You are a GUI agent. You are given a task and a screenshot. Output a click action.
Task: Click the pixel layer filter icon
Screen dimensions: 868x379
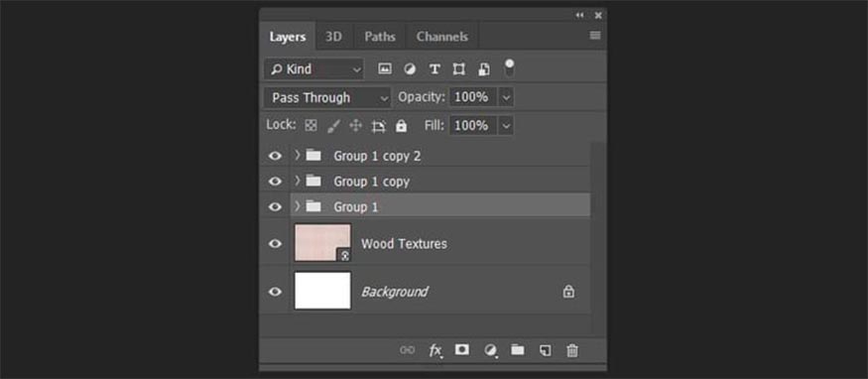click(385, 68)
